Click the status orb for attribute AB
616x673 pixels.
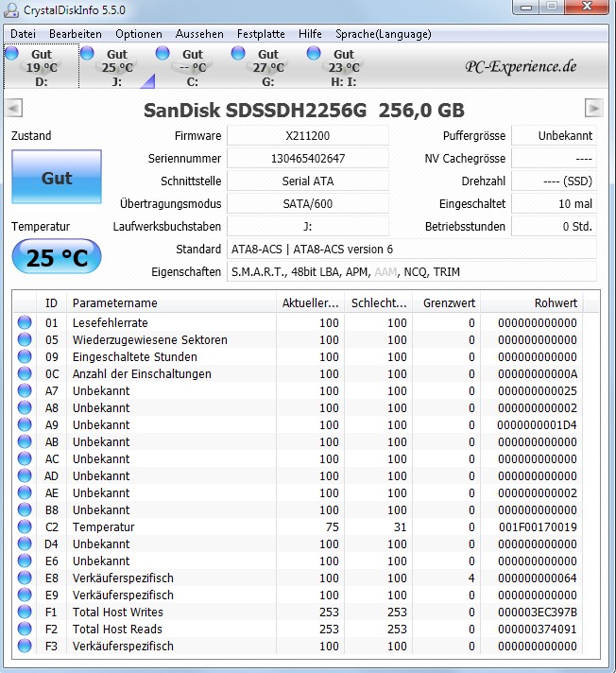point(25,441)
